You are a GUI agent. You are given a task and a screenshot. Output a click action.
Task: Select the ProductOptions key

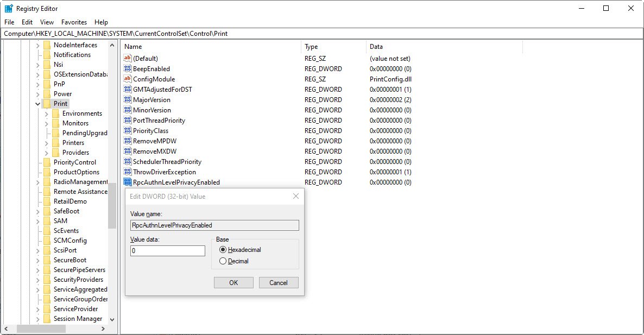point(77,172)
